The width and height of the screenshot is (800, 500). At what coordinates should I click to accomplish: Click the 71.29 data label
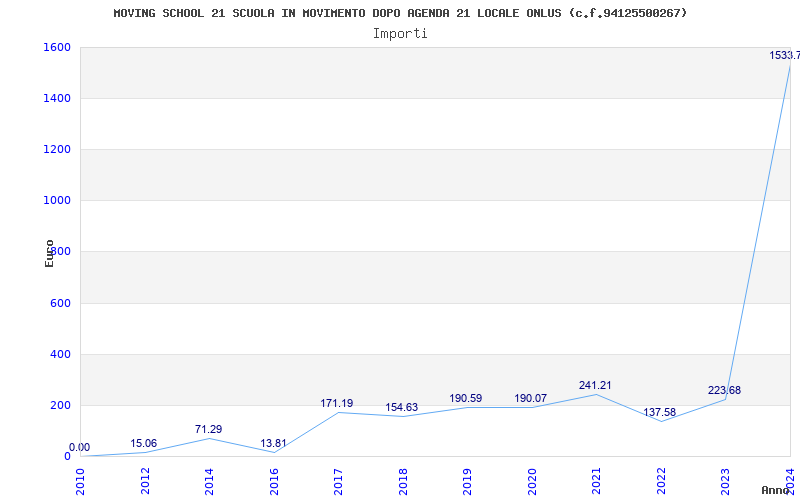(208, 430)
